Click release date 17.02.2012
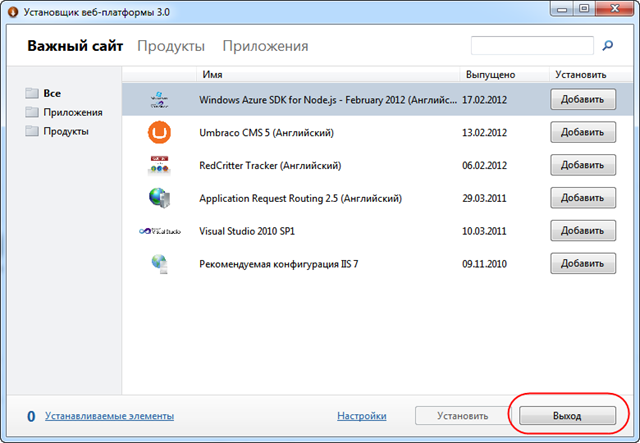The image size is (640, 443). click(484, 100)
